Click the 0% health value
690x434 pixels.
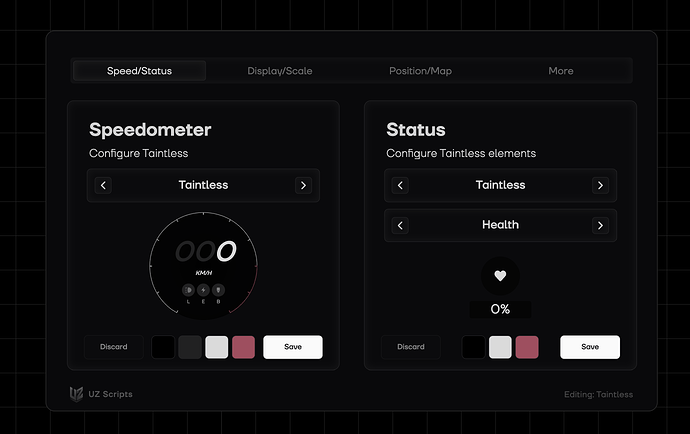pyautogui.click(x=500, y=309)
